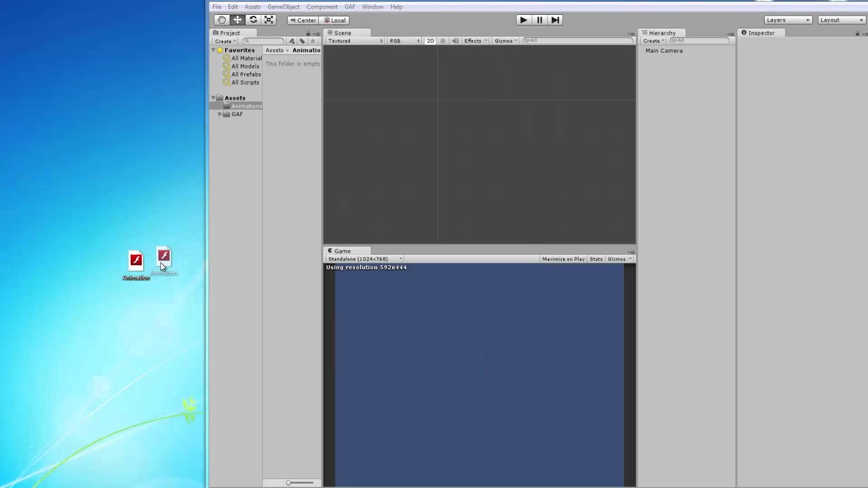Open the GAF menu

350,7
